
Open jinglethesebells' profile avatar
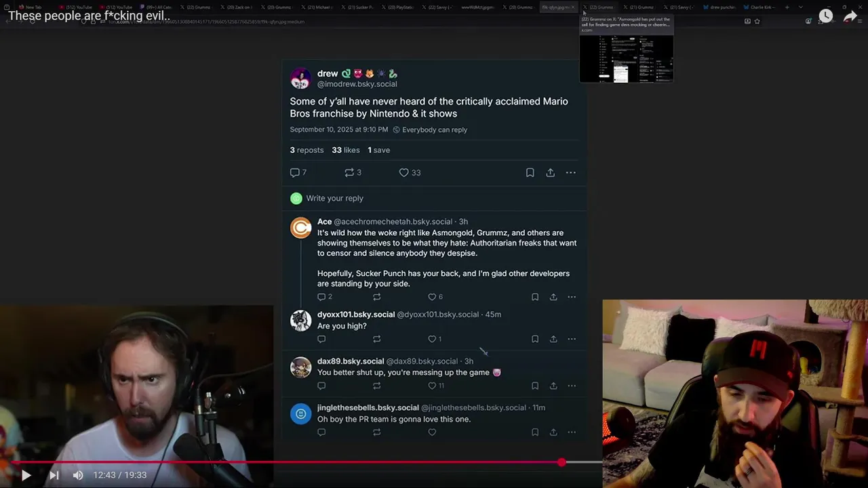point(300,413)
